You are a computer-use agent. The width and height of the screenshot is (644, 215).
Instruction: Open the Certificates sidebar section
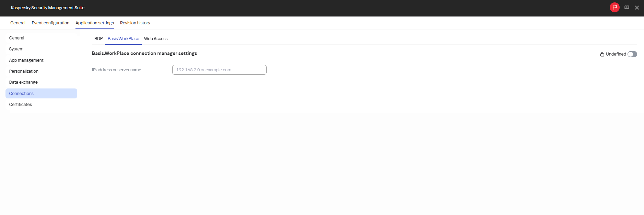pos(41,105)
